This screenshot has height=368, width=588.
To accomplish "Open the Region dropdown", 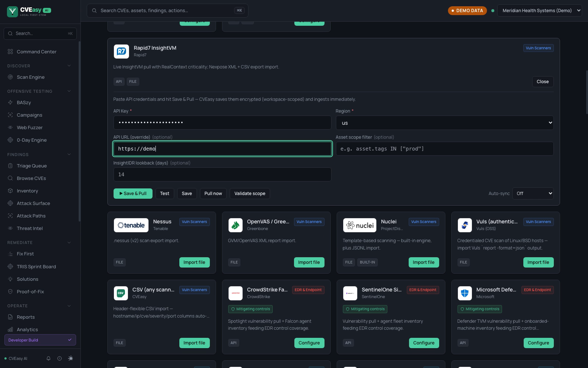I will [x=445, y=123].
